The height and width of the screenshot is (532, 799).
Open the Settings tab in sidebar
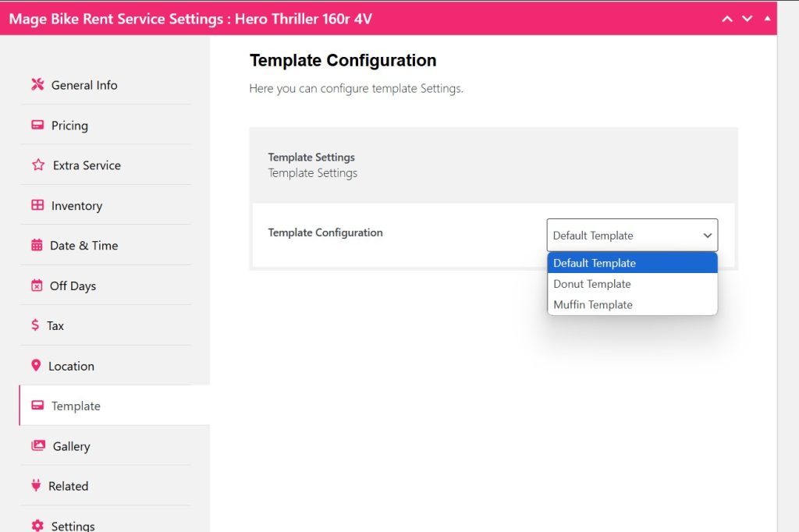(73, 525)
